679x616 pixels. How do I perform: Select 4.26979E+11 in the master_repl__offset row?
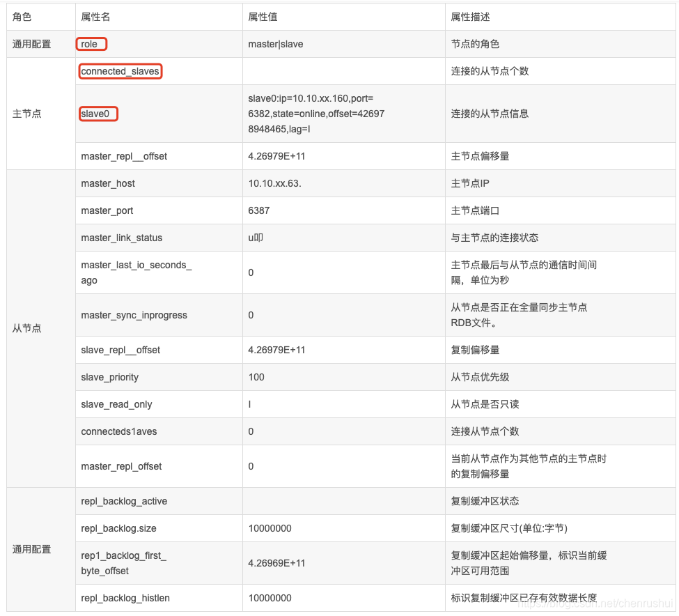pyautogui.click(x=276, y=156)
